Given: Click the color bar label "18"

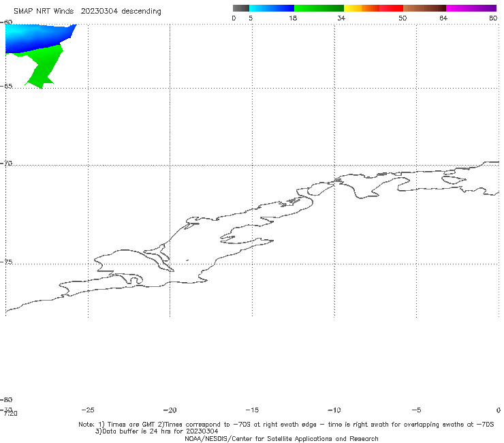Looking at the screenshot, I should (x=293, y=18).
